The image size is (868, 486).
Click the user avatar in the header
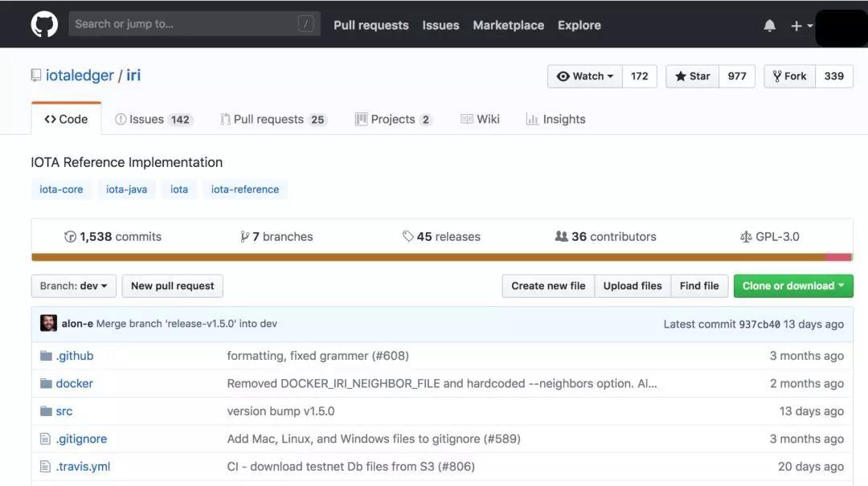click(841, 27)
